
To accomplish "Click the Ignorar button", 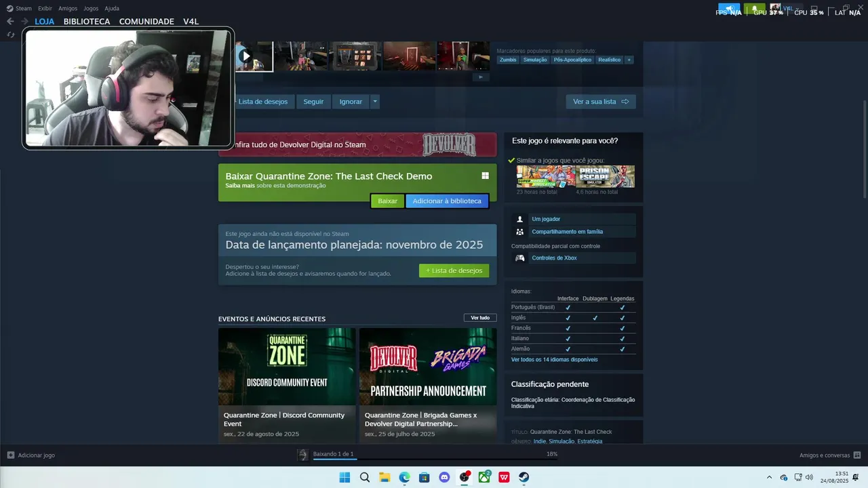I will coord(351,102).
